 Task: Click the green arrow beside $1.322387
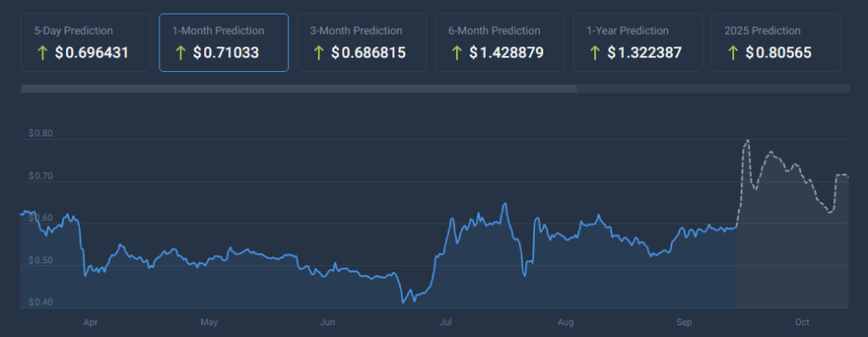594,53
